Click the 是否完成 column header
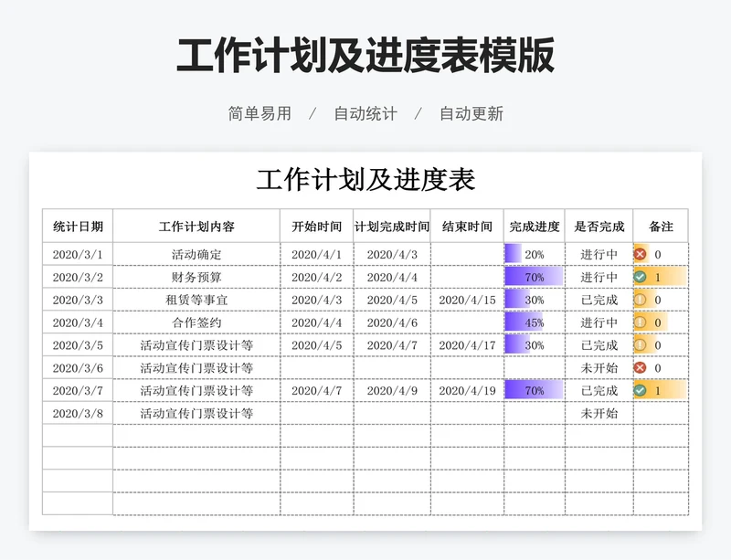Viewport: 731px width, 560px height. click(x=599, y=227)
